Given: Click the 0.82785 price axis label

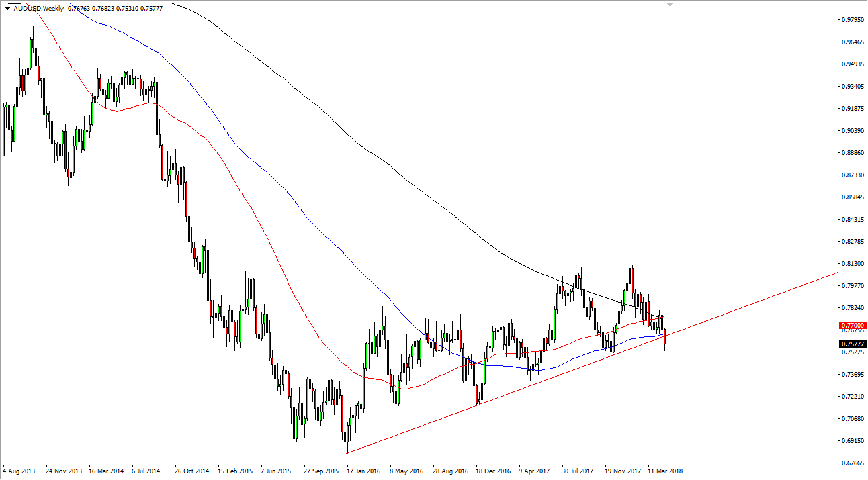Looking at the screenshot, I should (851, 242).
